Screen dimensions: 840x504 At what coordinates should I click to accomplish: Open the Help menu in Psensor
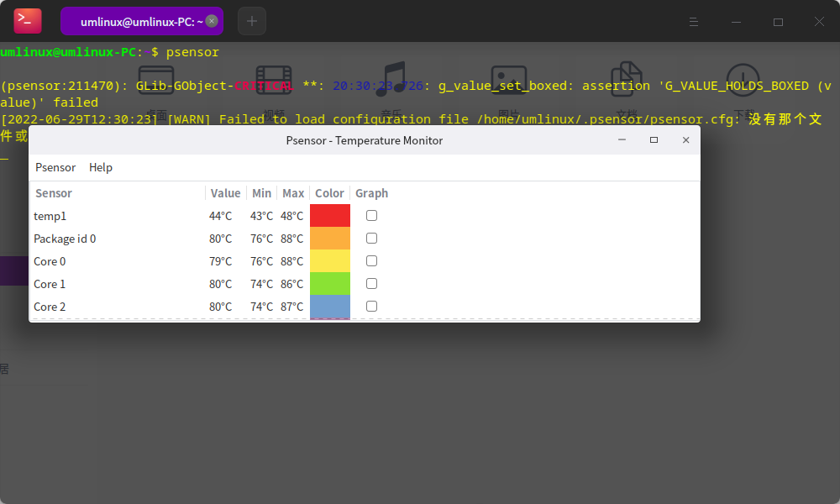[x=101, y=167]
